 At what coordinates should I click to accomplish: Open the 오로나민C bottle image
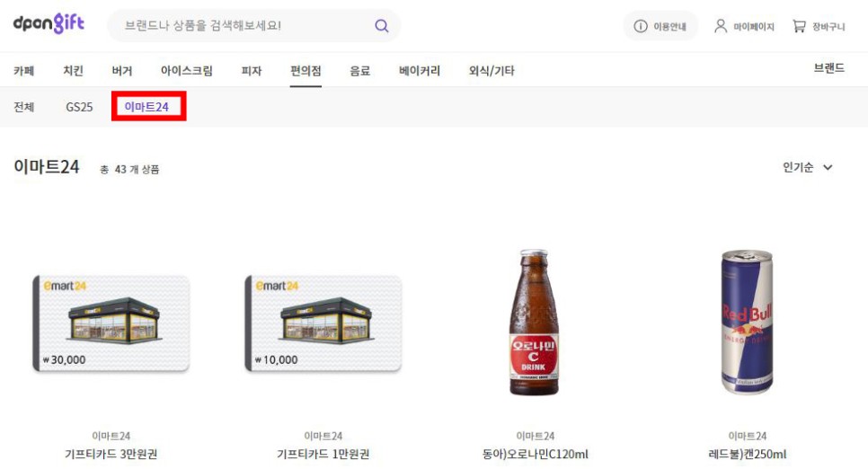[x=535, y=323]
